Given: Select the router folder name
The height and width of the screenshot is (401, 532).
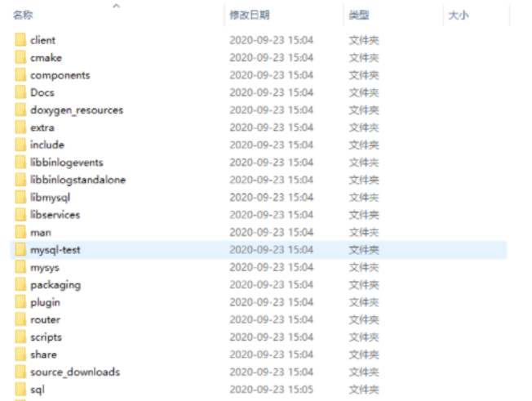Looking at the screenshot, I should (45, 320).
